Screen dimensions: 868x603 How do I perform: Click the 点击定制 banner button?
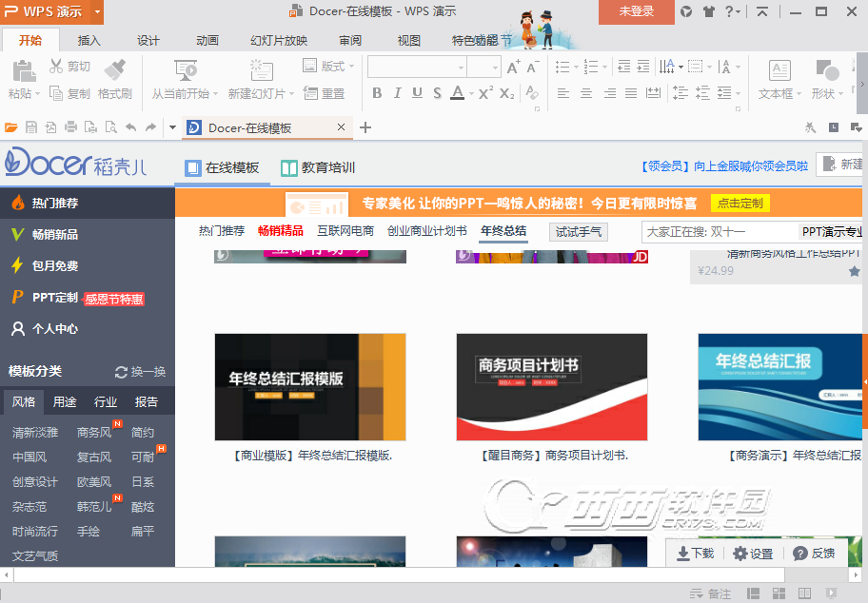click(x=740, y=204)
